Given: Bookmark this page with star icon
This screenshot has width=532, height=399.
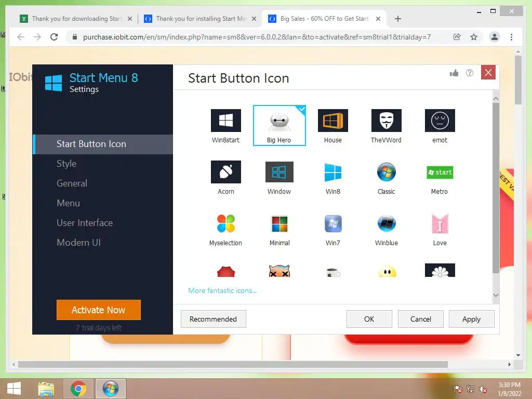Looking at the screenshot, I should 474,37.
